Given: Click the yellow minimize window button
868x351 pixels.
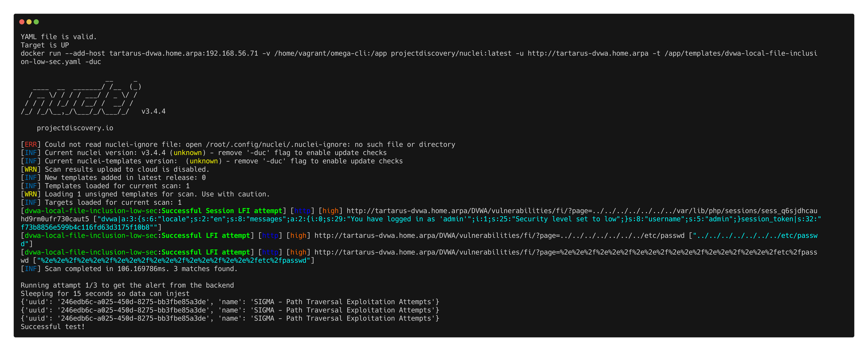Looking at the screenshot, I should 29,22.
